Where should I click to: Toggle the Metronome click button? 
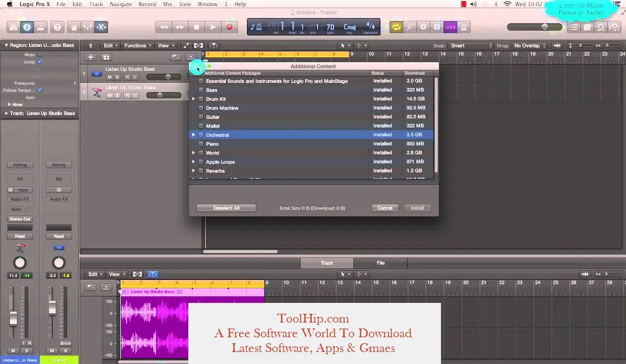464,27
